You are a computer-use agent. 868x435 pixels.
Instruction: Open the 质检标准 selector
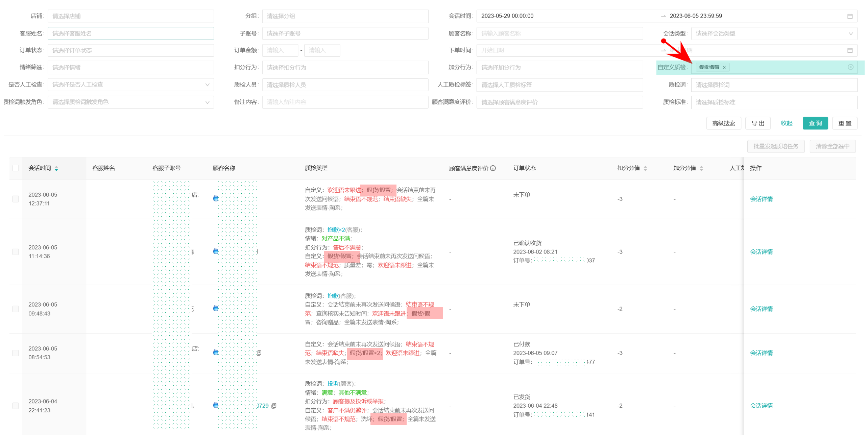click(x=774, y=102)
